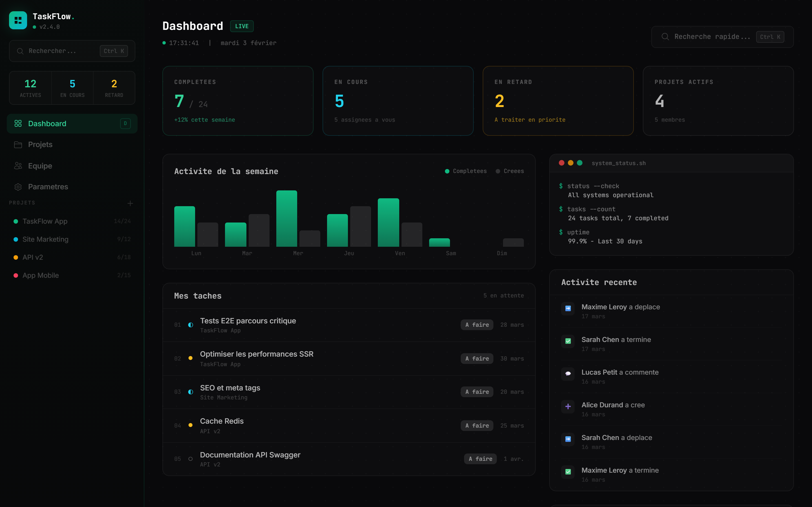The width and height of the screenshot is (812, 507).
Task: Click the red dot in terminal header
Action: tap(561, 163)
